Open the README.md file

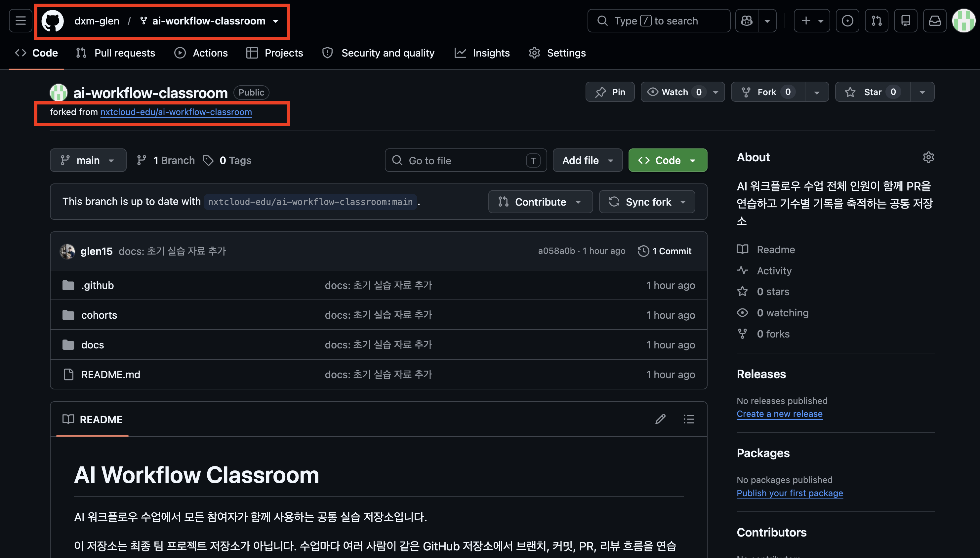pyautogui.click(x=110, y=375)
